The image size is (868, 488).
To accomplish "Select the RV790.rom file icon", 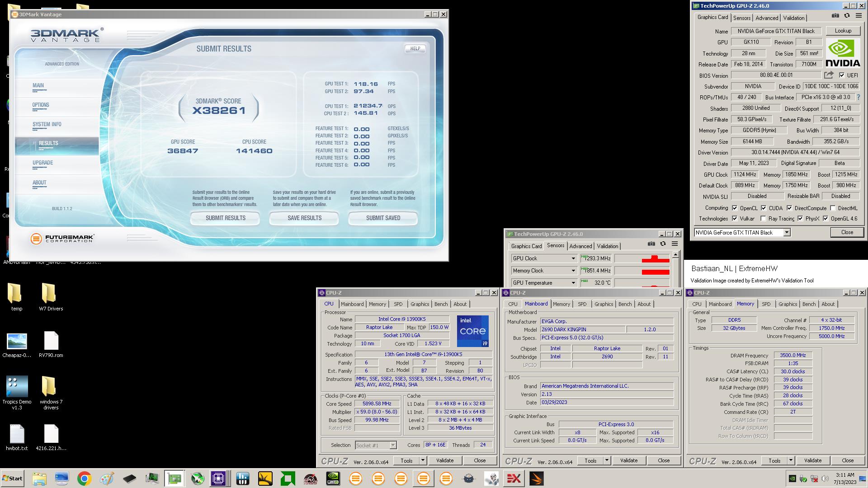I will (x=51, y=344).
